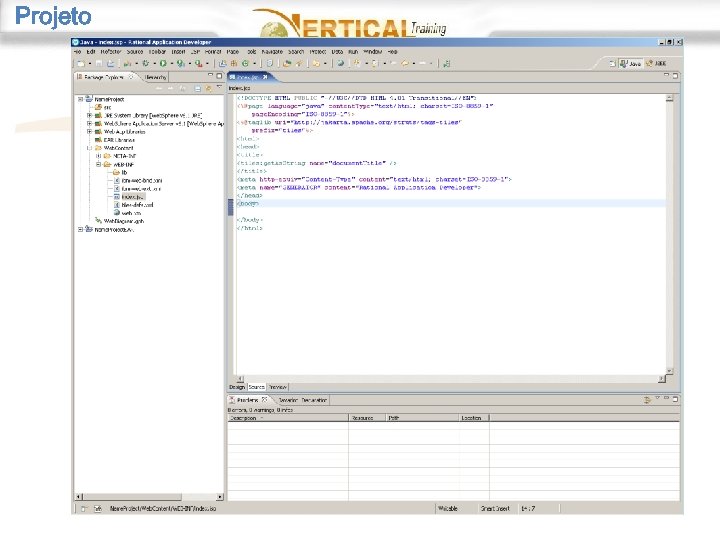Image resolution: width=720 pixels, height=540 pixels.
Task: Click the Description column header
Action: [x=245, y=418]
